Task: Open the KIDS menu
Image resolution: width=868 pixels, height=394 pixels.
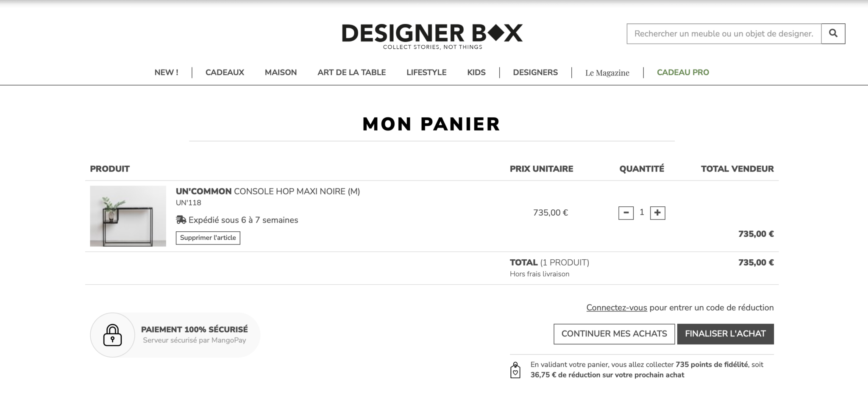Action: (476, 72)
